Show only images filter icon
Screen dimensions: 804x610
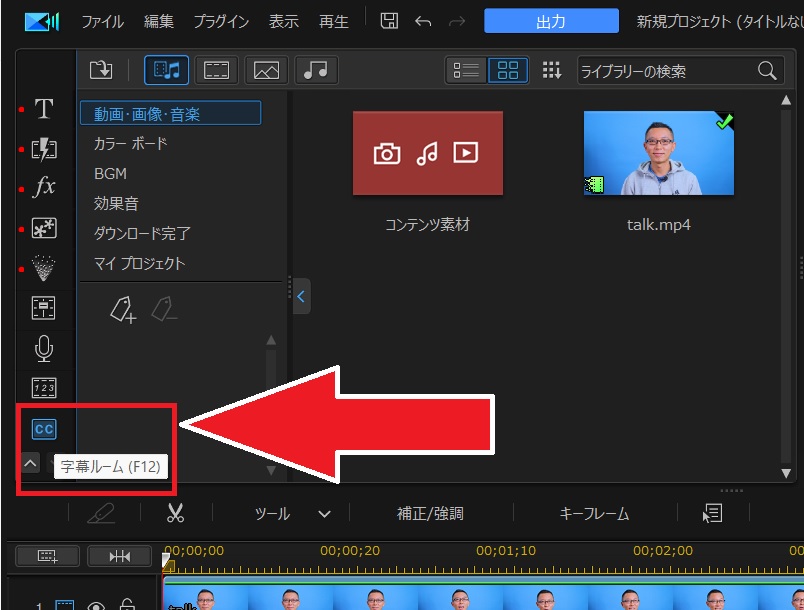click(x=266, y=70)
